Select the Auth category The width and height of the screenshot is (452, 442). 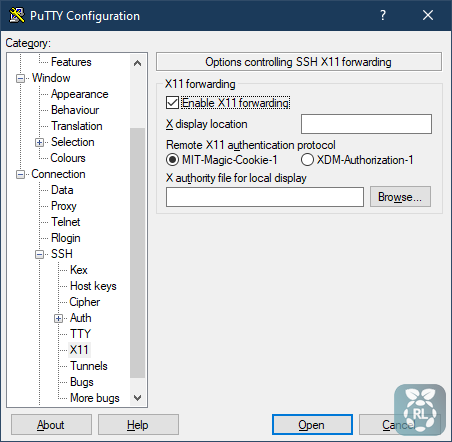pyautogui.click(x=81, y=318)
